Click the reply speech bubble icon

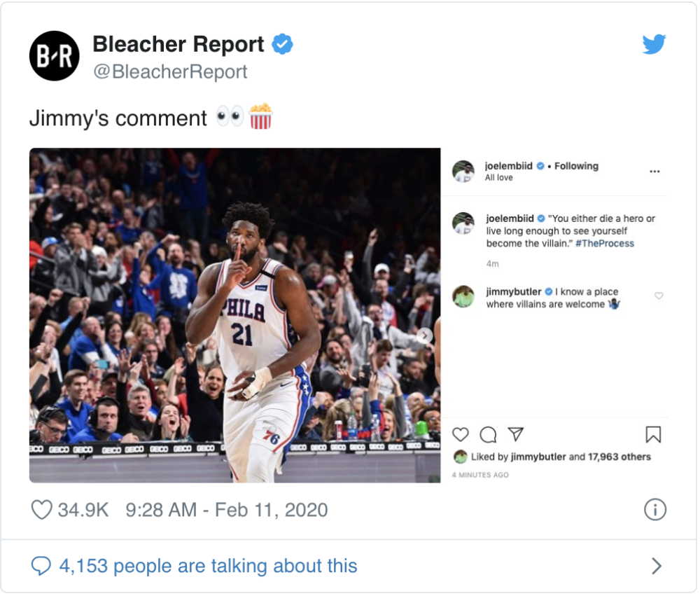click(41, 566)
